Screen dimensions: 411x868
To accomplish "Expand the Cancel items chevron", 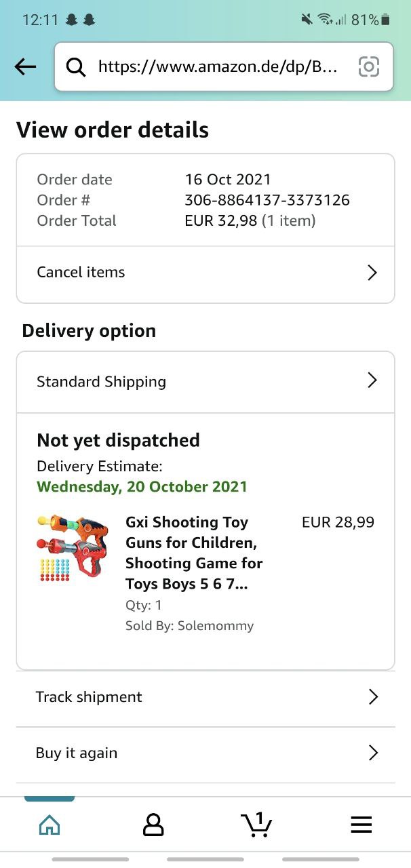I will click(372, 273).
